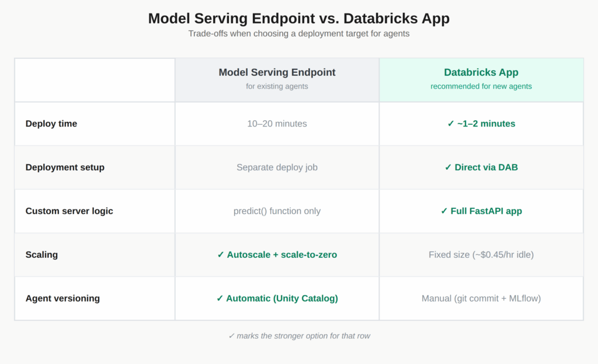Click the subtitle 'Trade-offs when choosing a deployment target for agents'
598x364 pixels.
point(298,33)
